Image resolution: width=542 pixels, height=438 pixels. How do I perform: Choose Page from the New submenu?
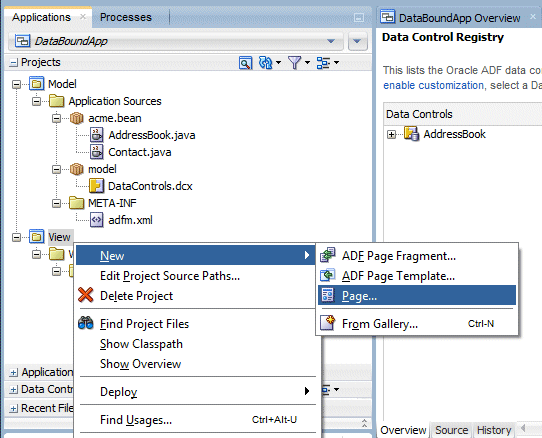[x=417, y=295]
